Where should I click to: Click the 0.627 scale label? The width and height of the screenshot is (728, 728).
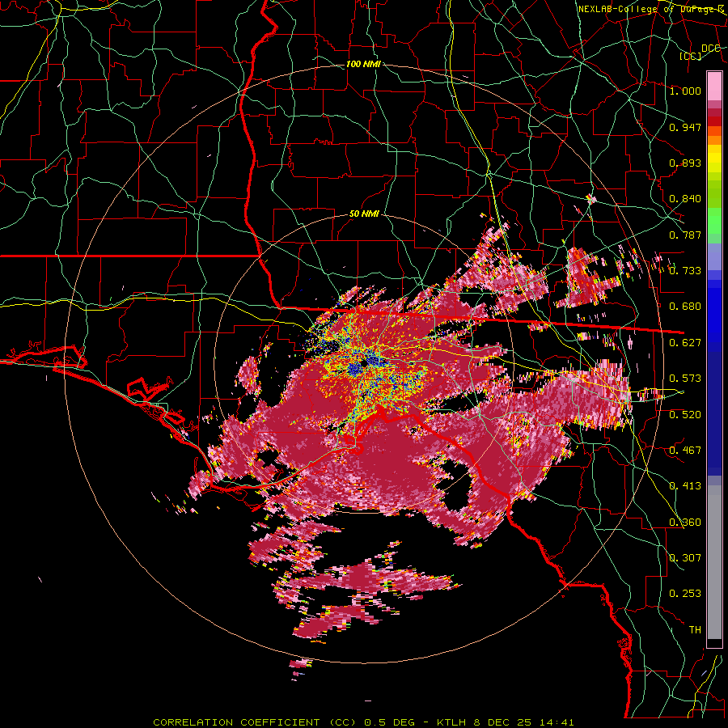685,343
